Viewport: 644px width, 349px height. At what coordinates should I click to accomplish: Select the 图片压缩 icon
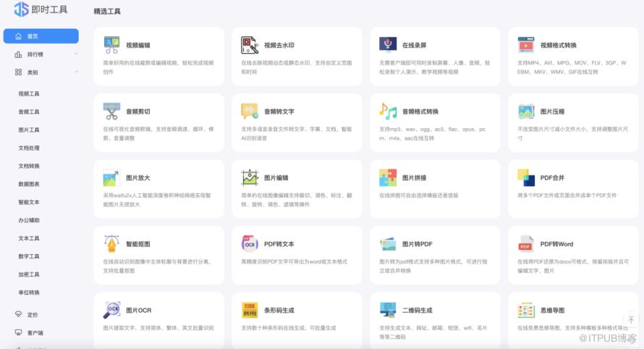click(x=526, y=111)
